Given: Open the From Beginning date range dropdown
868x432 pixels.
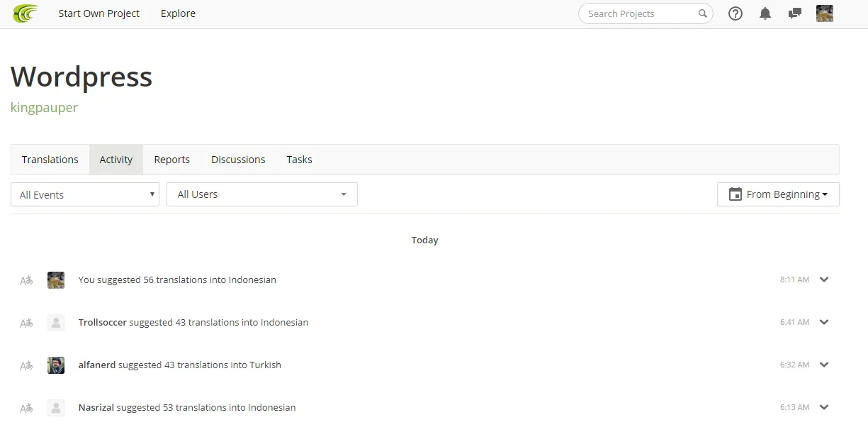Looking at the screenshot, I should click(778, 194).
